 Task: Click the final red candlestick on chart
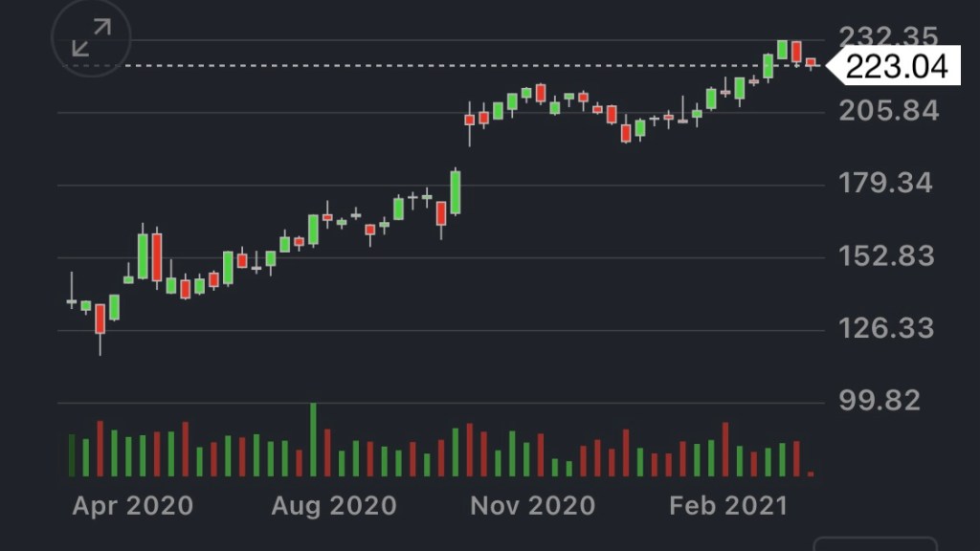click(x=811, y=63)
